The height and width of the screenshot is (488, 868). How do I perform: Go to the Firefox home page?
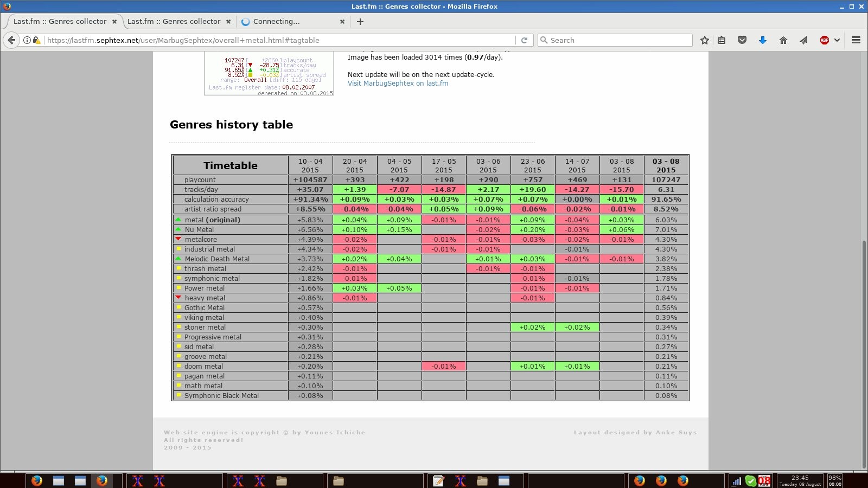[x=783, y=40]
